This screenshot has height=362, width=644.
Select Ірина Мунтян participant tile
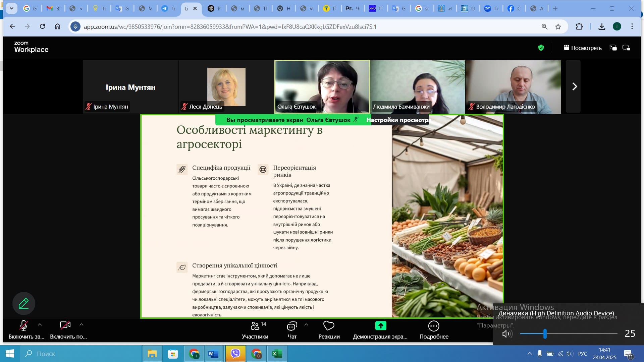pos(130,87)
